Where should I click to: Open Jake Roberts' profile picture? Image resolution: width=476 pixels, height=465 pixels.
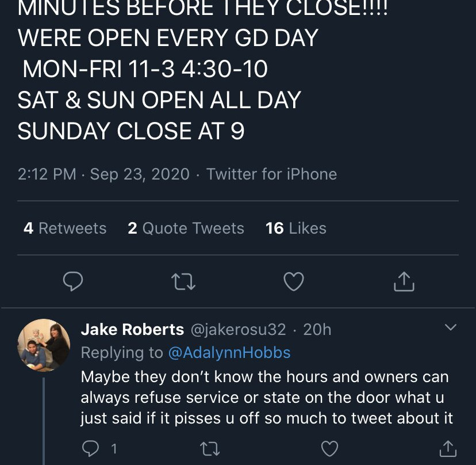pos(44,345)
